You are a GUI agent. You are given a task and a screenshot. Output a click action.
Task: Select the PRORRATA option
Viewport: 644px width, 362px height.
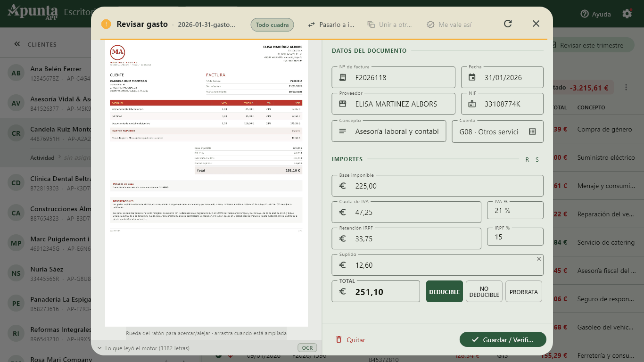[524, 291]
